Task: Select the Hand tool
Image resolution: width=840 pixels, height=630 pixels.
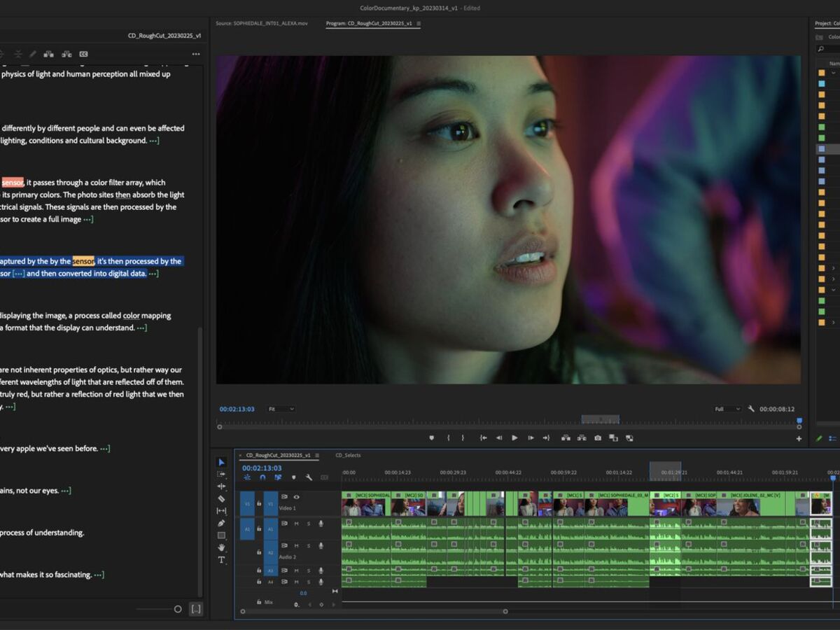Action: pos(221,547)
